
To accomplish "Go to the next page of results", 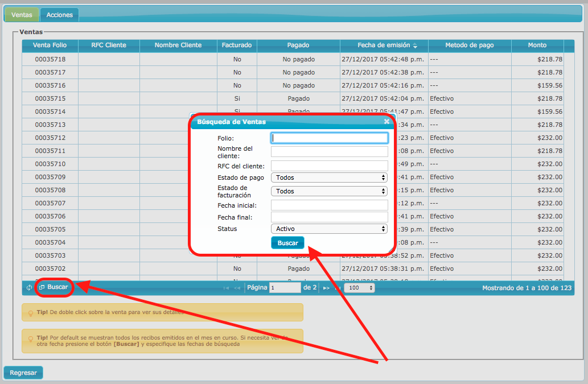I will [326, 288].
